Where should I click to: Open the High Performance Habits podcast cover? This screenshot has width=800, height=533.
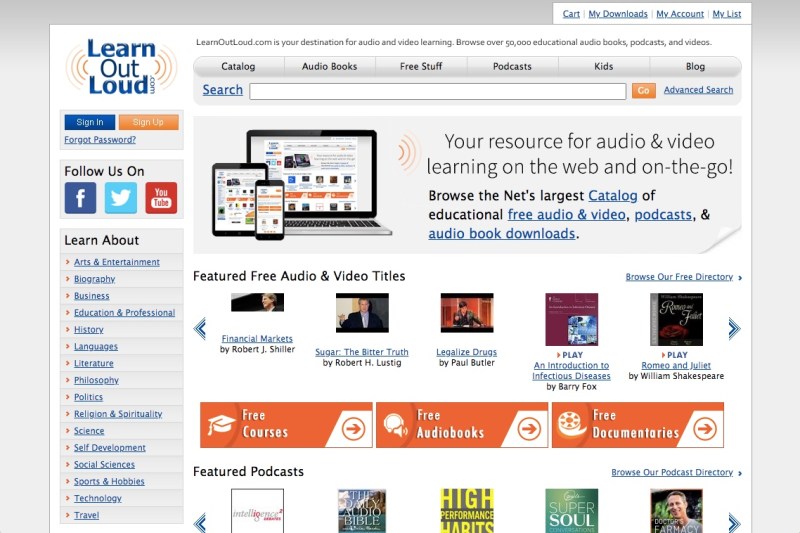click(x=467, y=511)
